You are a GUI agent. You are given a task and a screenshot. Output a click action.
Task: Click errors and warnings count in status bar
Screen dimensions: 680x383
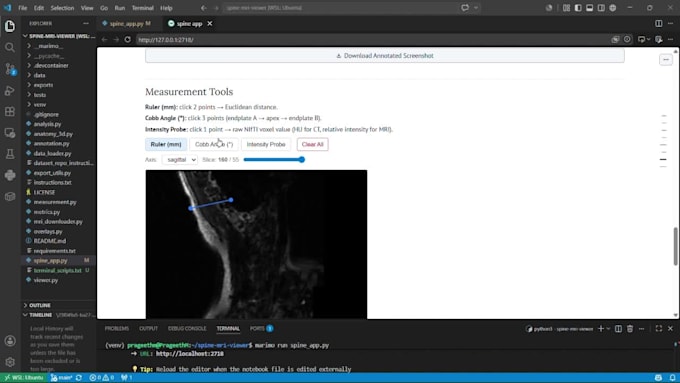pyautogui.click(x=101, y=378)
